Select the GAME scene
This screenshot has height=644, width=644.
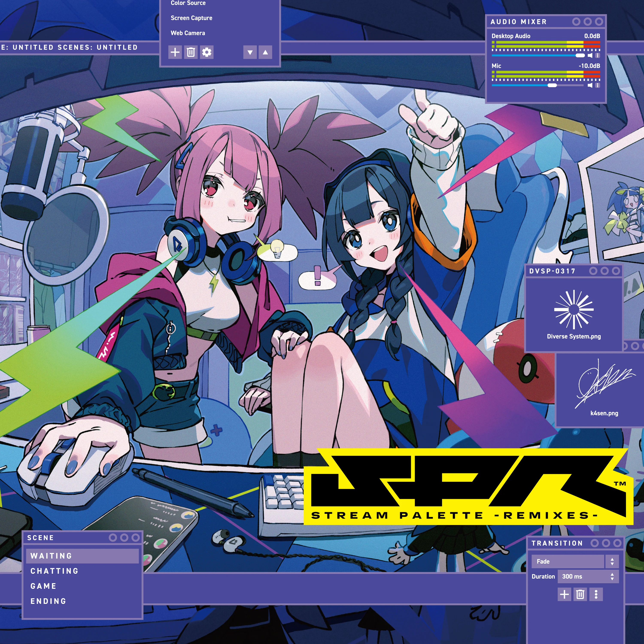coord(43,586)
